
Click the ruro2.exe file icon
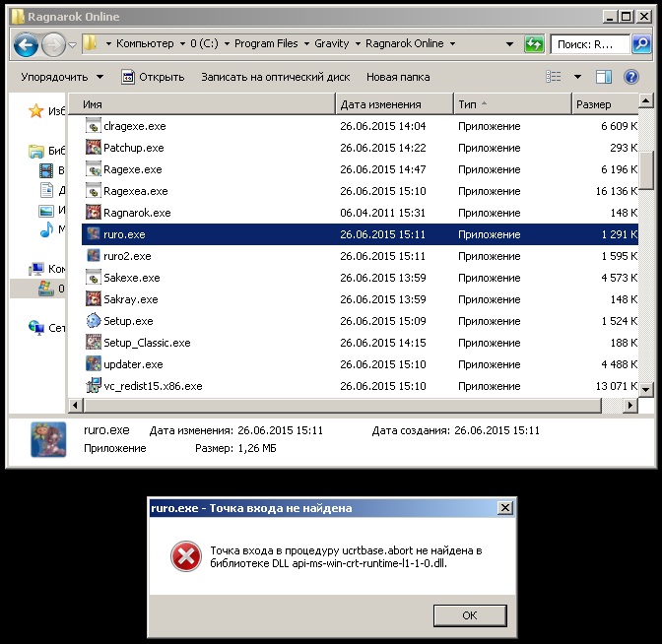(94, 256)
